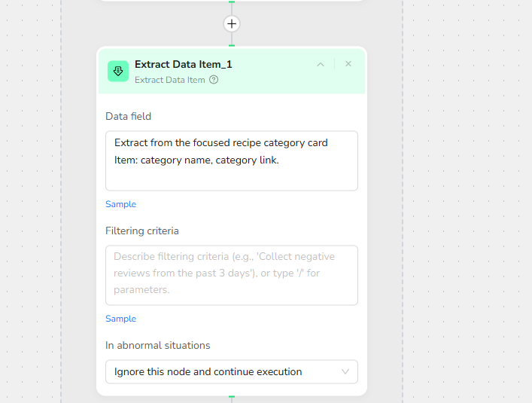Click into the Filtering criteria text area
Screen dimensions: 532x403
point(231,275)
